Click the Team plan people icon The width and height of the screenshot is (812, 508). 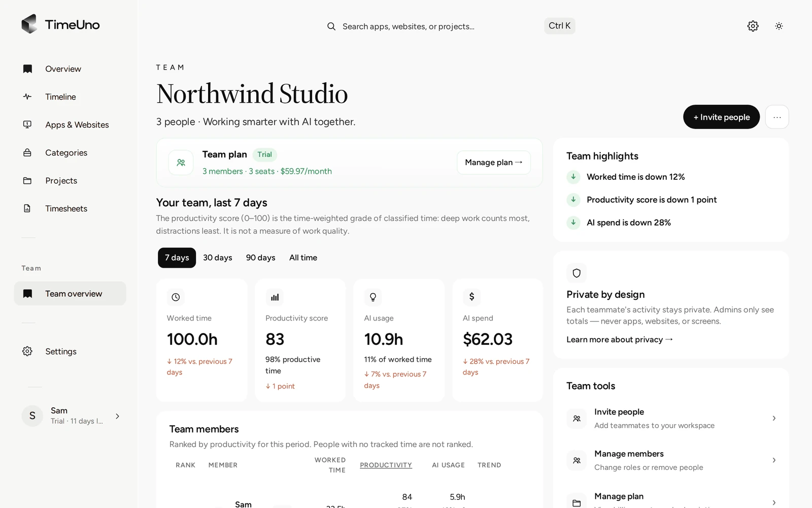(x=181, y=163)
